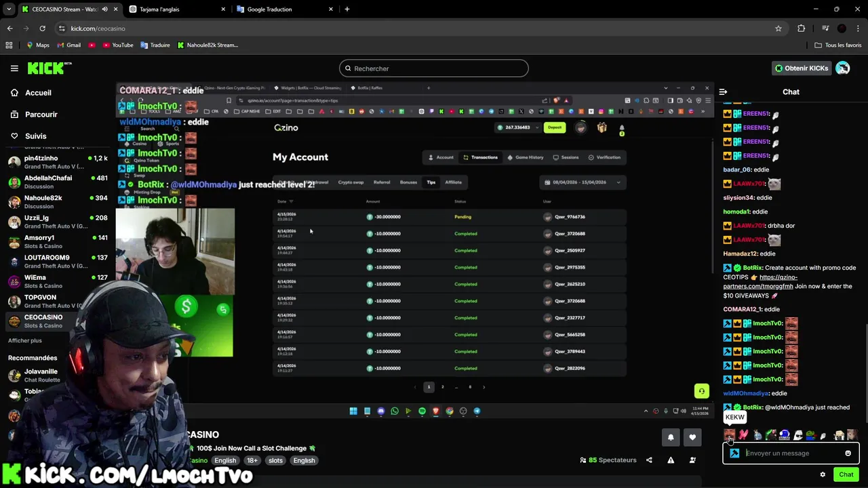
Task: Insert the pink ribbon emote
Action: click(x=743, y=435)
